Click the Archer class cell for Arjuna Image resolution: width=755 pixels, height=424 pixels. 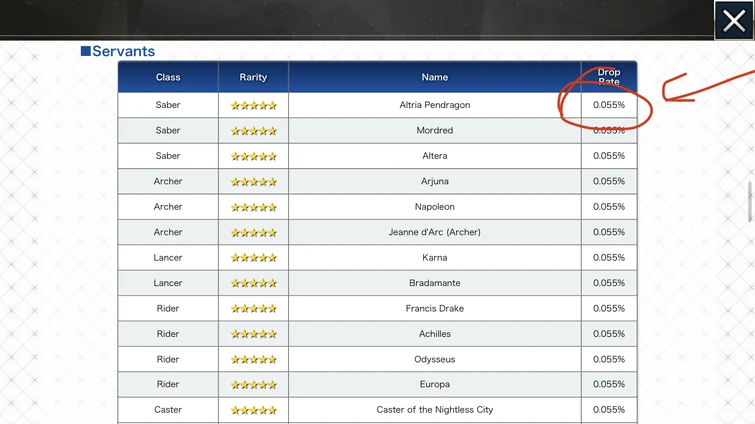168,181
